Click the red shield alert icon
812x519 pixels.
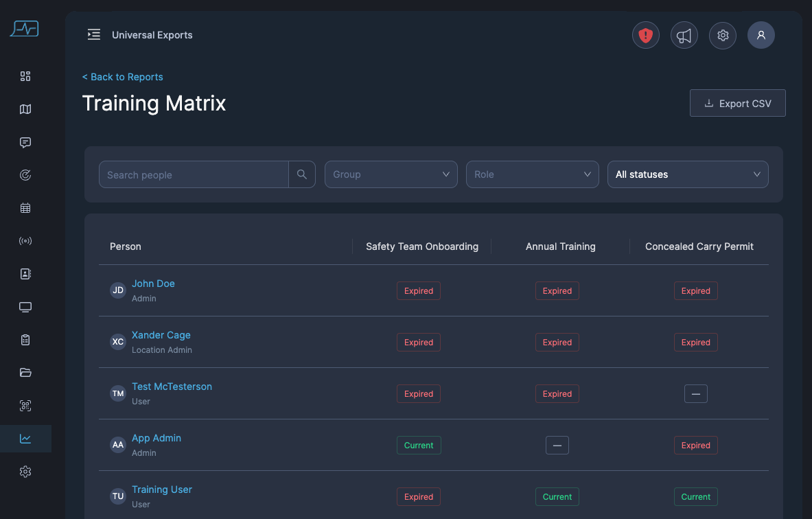point(645,35)
